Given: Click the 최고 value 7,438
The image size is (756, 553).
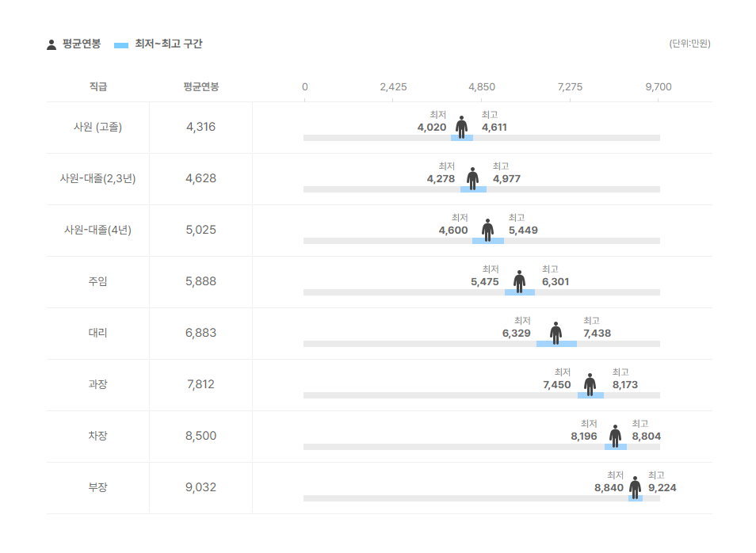Looking at the screenshot, I should coord(597,334).
